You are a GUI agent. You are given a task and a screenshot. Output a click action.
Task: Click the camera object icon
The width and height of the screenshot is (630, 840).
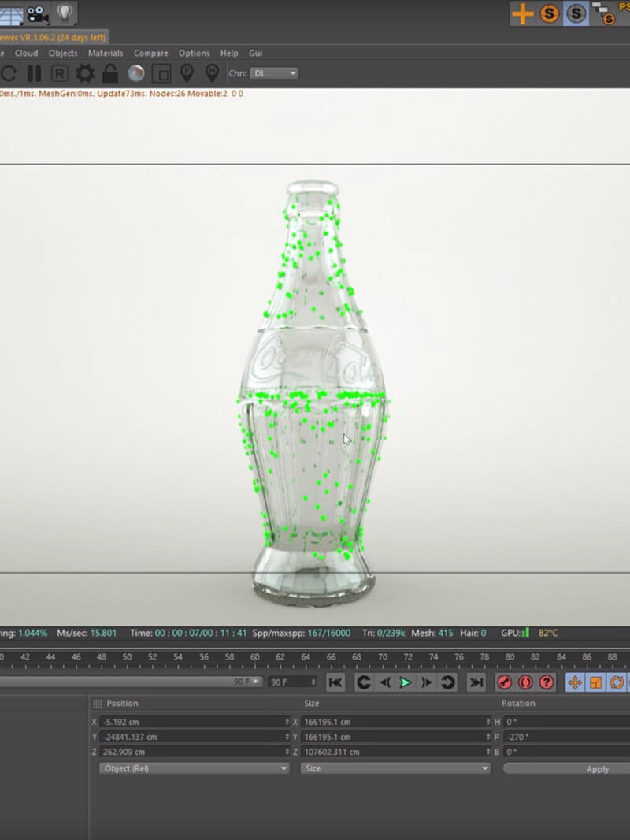point(38,13)
